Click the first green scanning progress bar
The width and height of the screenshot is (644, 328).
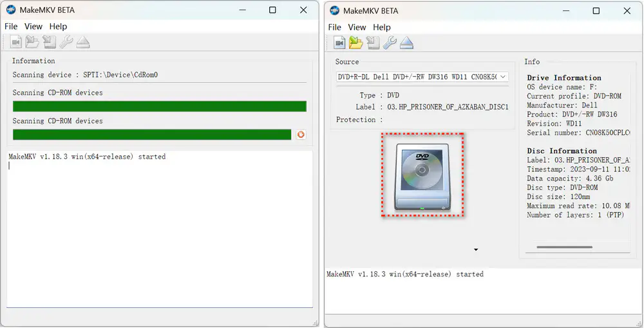(x=159, y=106)
